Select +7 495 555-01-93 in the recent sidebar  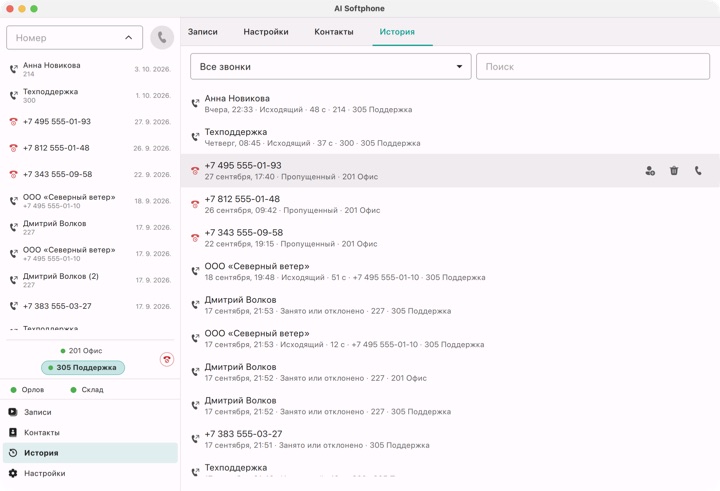(90, 122)
